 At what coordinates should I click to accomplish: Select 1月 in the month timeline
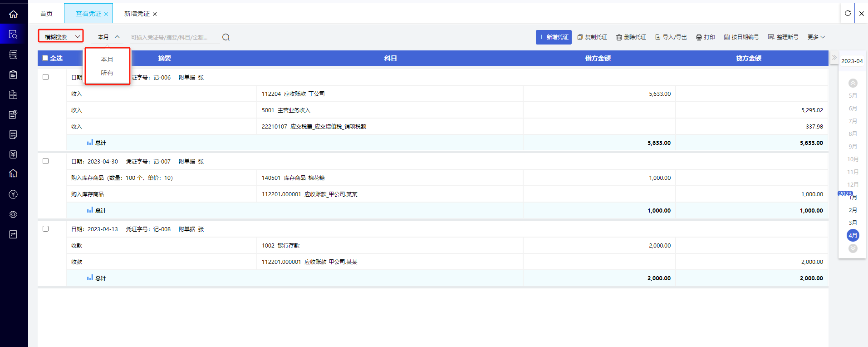854,198
